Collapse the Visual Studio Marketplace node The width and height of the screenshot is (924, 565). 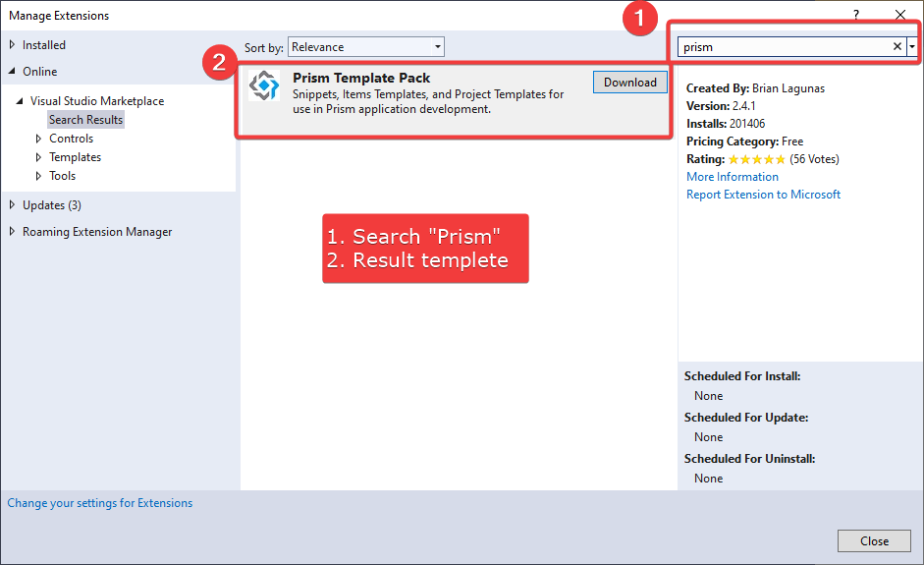20,101
